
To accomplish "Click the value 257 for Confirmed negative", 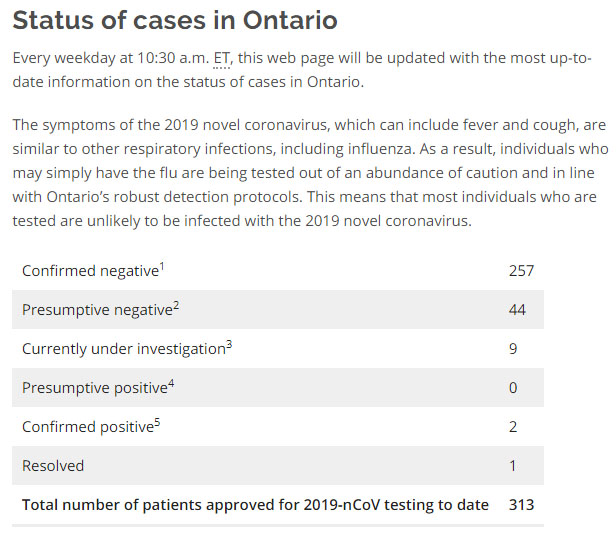I will point(521,271).
